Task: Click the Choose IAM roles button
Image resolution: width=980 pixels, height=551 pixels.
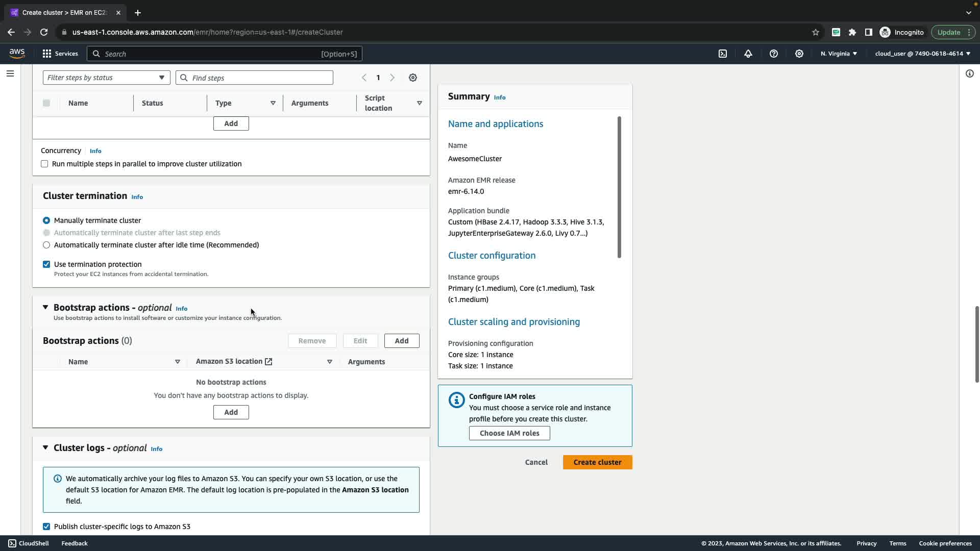Action: click(509, 433)
